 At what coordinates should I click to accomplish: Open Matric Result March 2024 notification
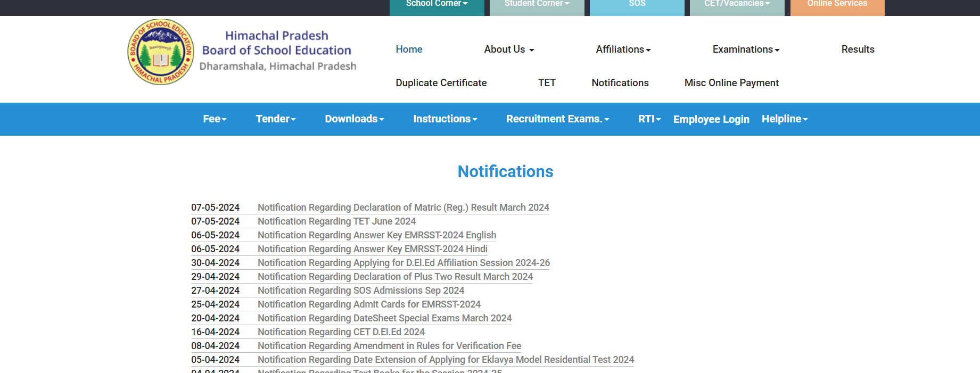tap(403, 208)
